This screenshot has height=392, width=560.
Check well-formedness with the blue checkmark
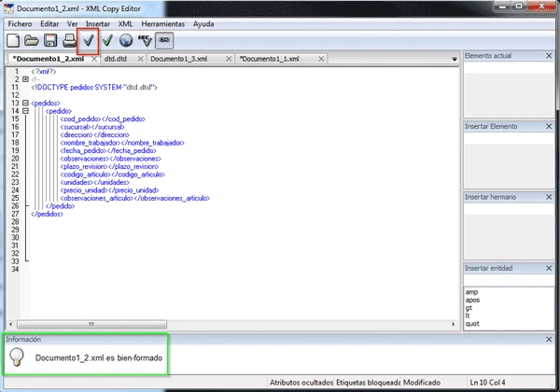point(89,40)
